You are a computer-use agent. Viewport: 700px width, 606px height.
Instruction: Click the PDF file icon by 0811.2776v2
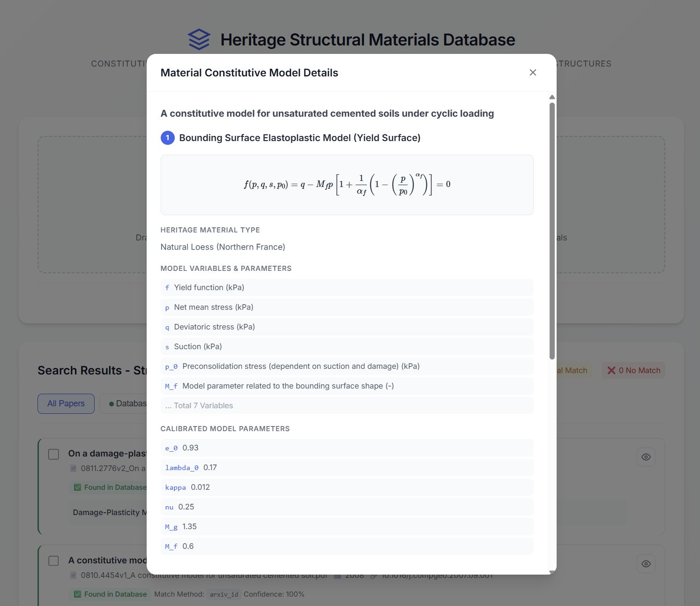74,468
